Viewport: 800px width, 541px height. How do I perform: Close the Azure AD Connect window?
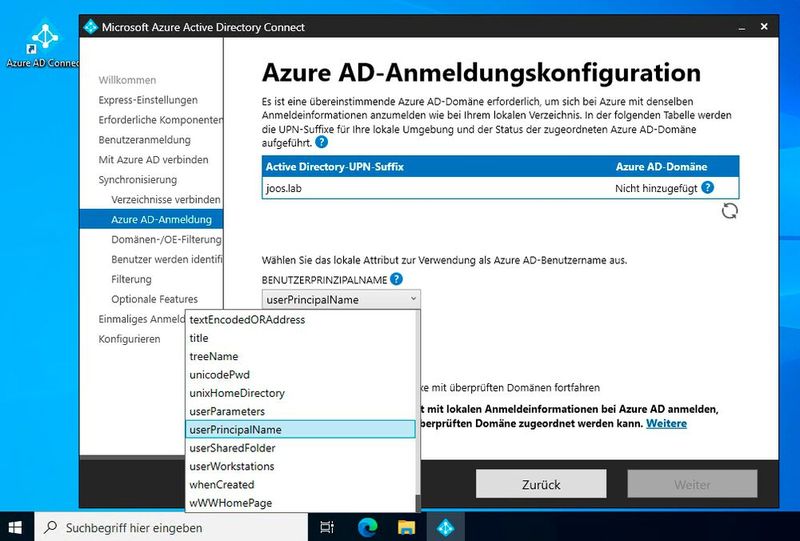click(764, 27)
